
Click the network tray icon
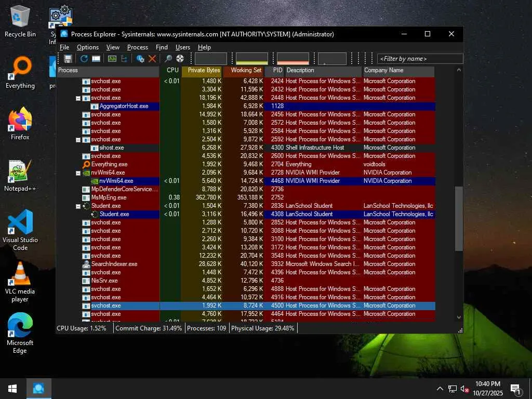tap(453, 389)
